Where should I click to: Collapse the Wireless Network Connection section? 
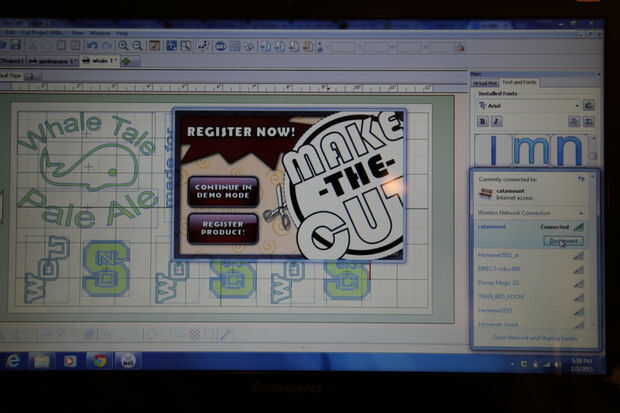coord(581,213)
